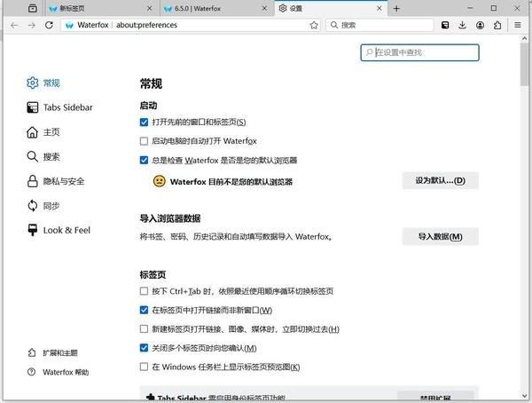This screenshot has width=532, height=403.
Task: Click the 导入浏览器数据 heading
Action: click(170, 218)
